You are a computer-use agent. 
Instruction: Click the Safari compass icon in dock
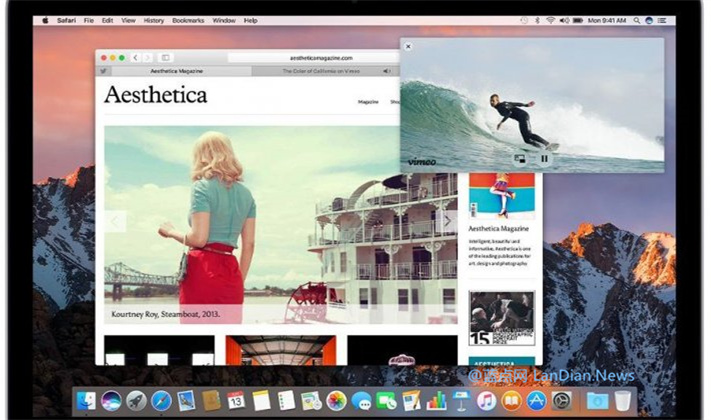[x=161, y=400]
